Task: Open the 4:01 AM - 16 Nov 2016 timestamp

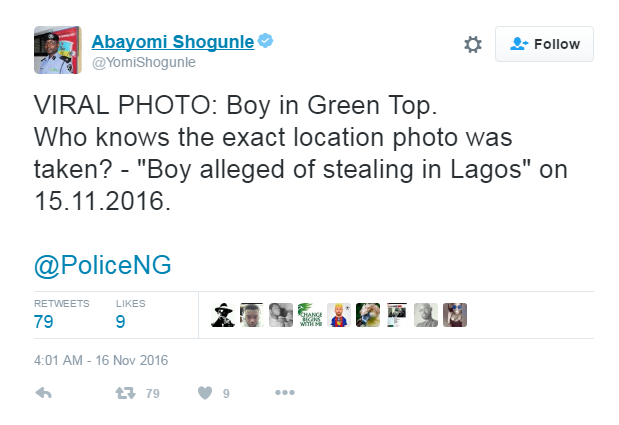Action: click(x=101, y=359)
